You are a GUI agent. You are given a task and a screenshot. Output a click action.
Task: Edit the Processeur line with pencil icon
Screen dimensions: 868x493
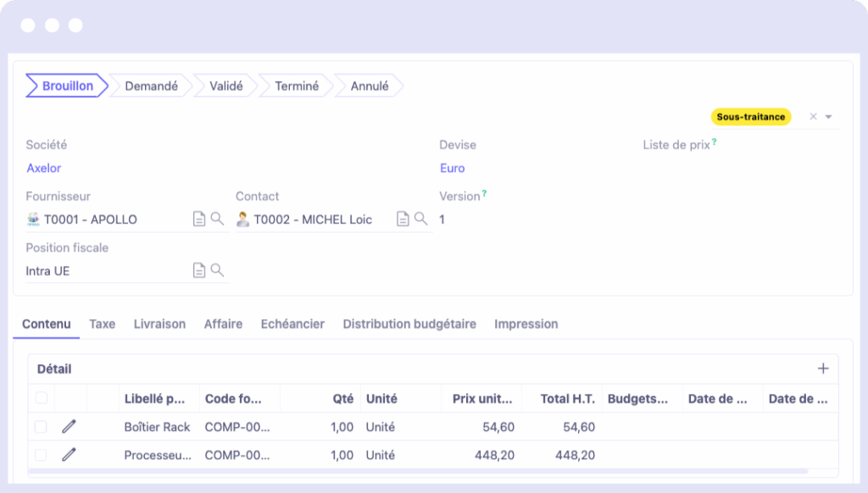[69, 455]
